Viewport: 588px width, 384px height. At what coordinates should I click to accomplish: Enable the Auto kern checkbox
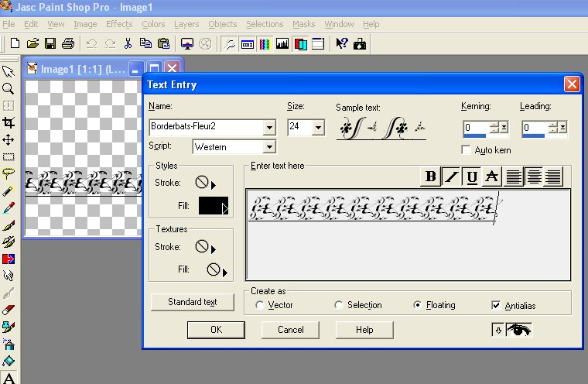pyautogui.click(x=466, y=149)
